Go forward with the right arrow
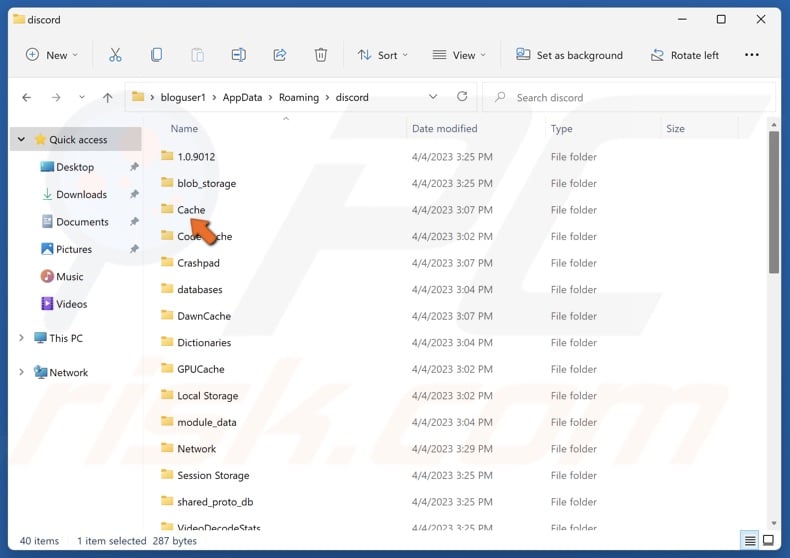The image size is (790, 558). pyautogui.click(x=56, y=98)
